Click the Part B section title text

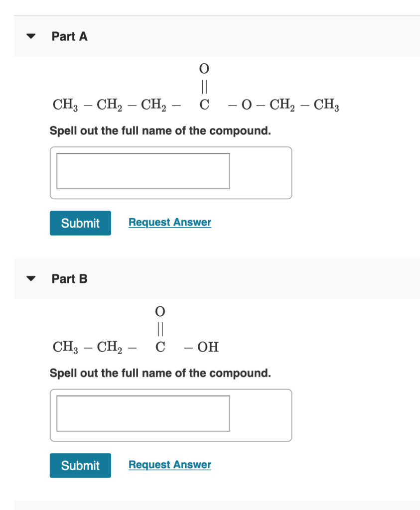point(69,279)
